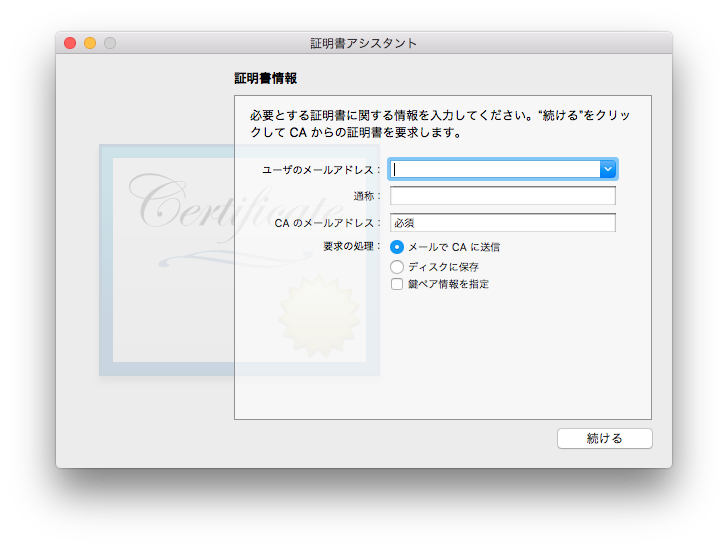The height and width of the screenshot is (548, 728).
Task: Enable the 鍵ペア情報を指定 checkbox
Action: coord(397,284)
